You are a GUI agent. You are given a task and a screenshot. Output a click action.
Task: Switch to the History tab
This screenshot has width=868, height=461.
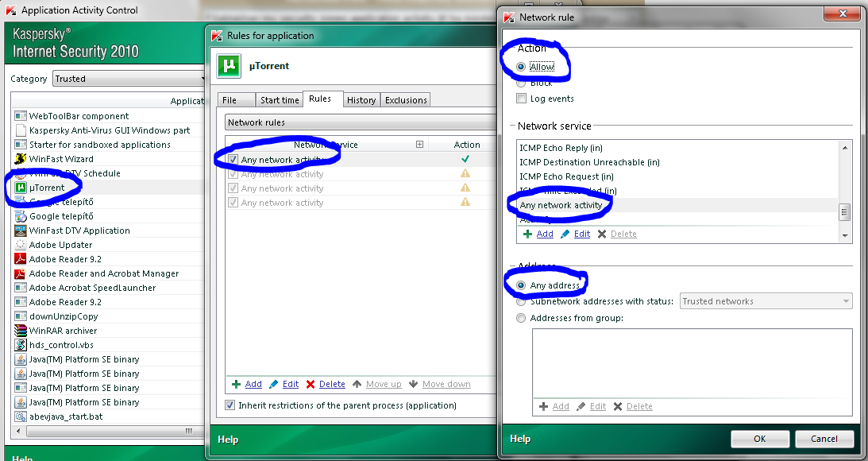point(361,99)
